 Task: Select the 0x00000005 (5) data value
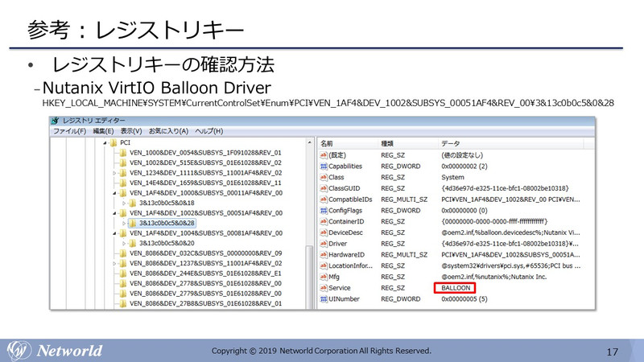pos(464,299)
